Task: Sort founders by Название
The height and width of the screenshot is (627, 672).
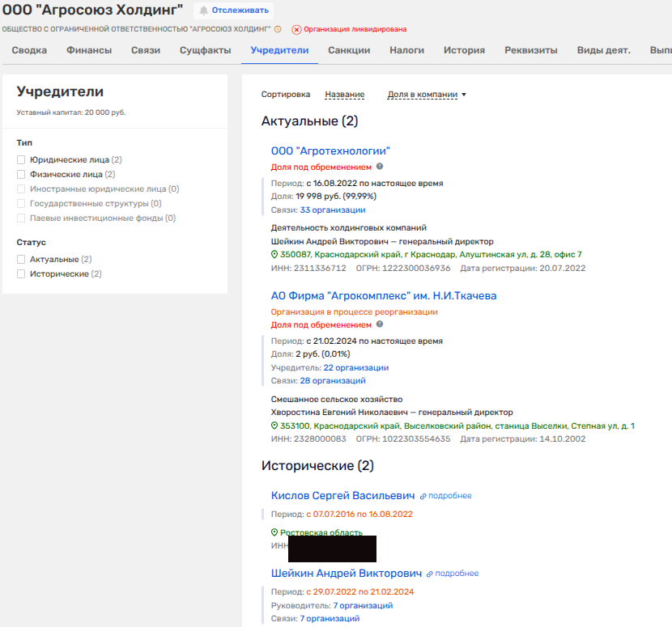Action: click(344, 95)
